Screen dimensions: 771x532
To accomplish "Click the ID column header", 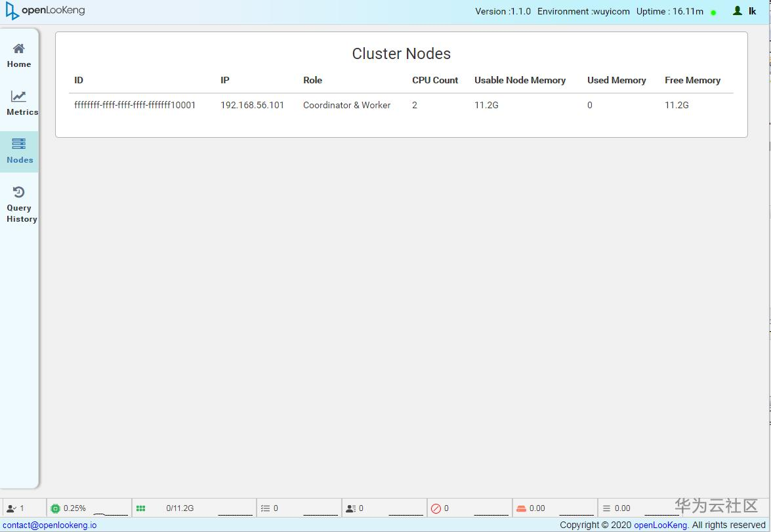I will point(79,80).
